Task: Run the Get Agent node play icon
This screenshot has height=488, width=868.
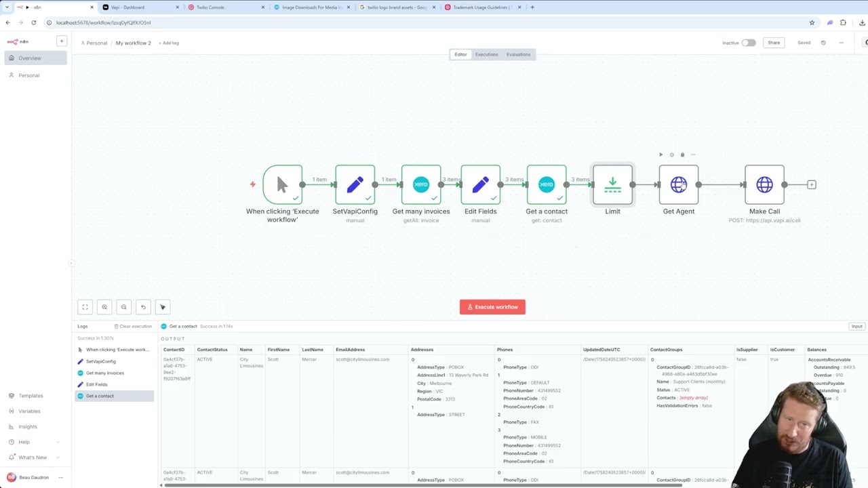Action: pyautogui.click(x=661, y=155)
